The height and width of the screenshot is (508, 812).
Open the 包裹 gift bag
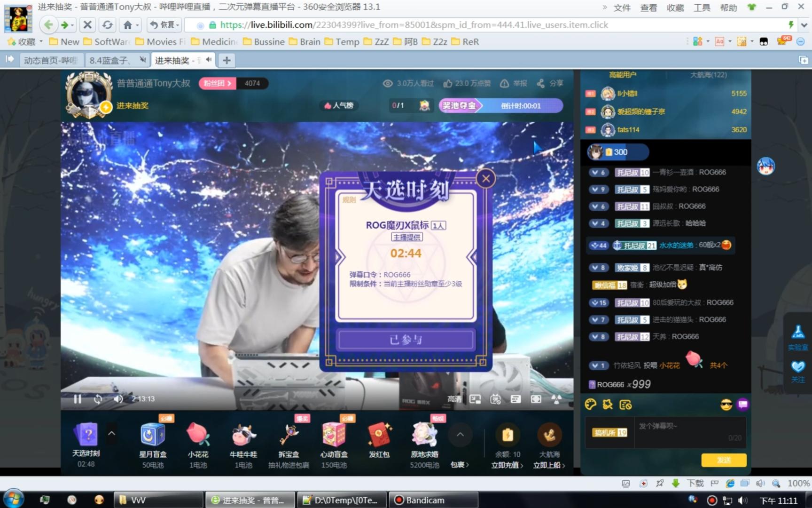460,465
